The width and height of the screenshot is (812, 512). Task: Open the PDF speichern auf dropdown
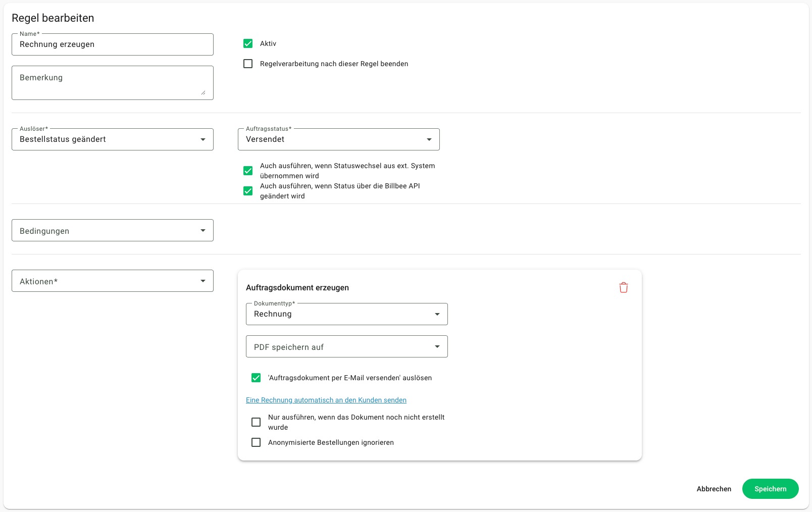click(347, 346)
